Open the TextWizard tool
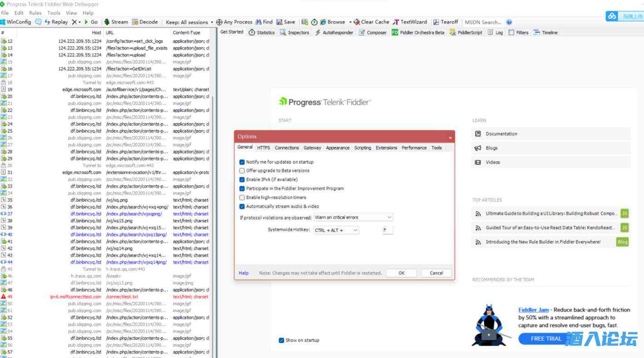The image size is (644, 358). click(x=410, y=22)
